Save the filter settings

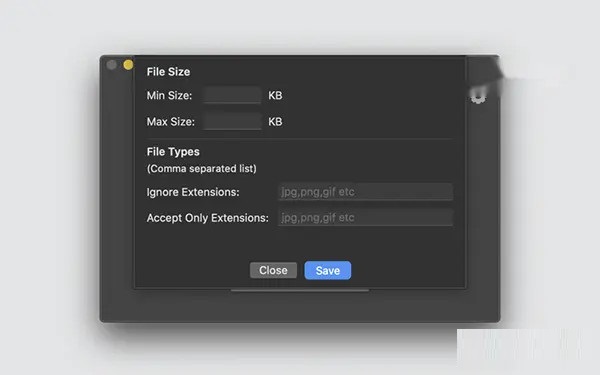tap(328, 270)
